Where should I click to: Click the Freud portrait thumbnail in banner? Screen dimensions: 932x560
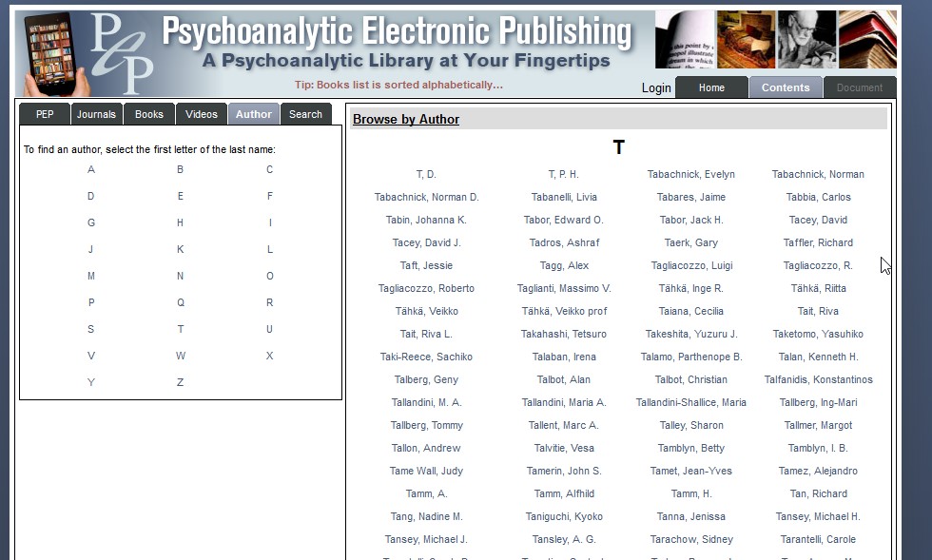pos(806,39)
